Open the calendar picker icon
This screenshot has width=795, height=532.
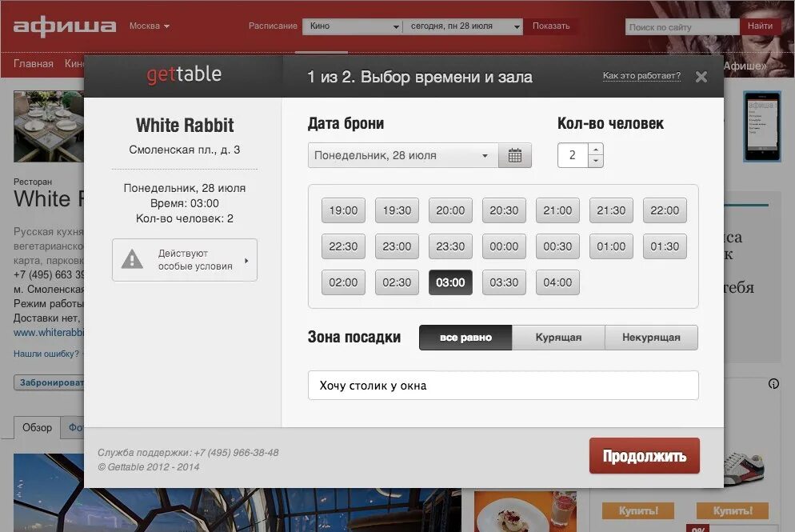514,155
